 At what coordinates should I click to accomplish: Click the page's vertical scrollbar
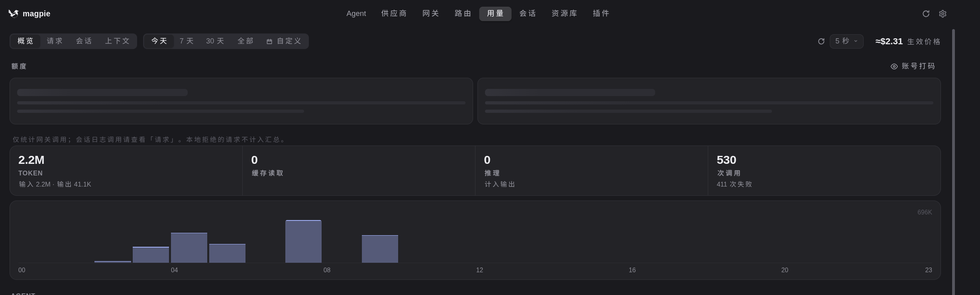953,162
